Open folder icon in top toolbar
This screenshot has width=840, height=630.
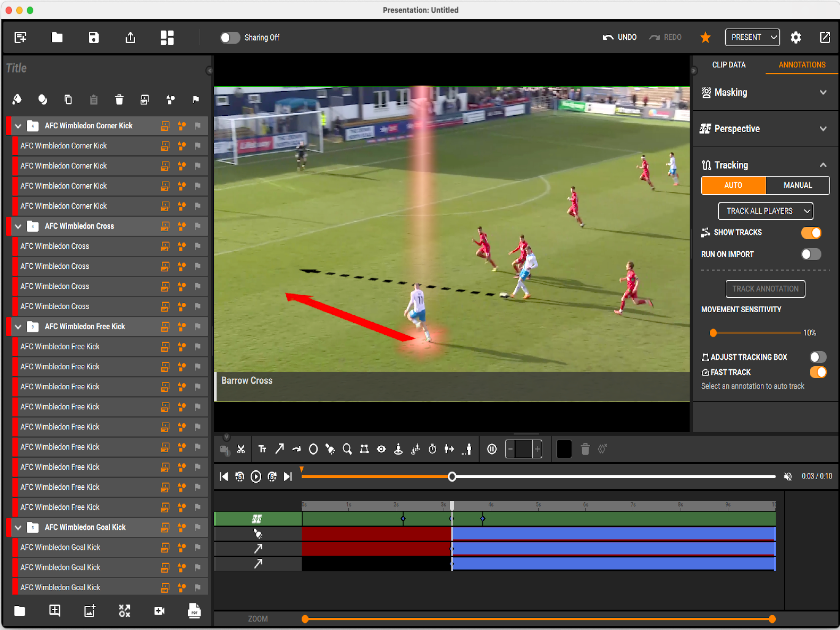(x=57, y=37)
